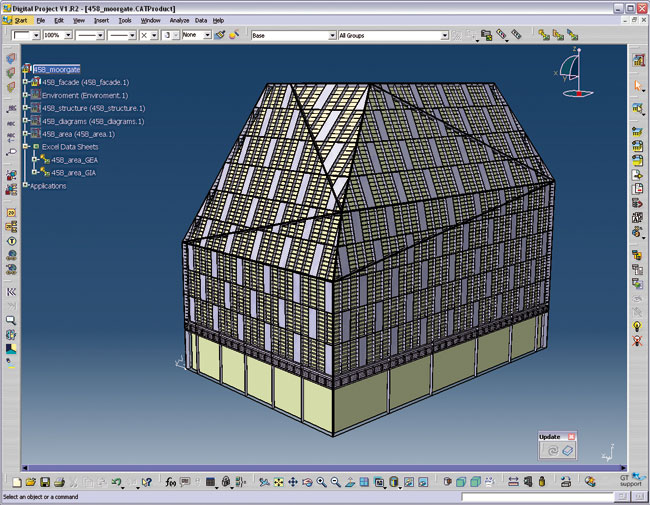The width and height of the screenshot is (650, 505).
Task: Open the 100% opacity dropdown
Action: point(68,35)
